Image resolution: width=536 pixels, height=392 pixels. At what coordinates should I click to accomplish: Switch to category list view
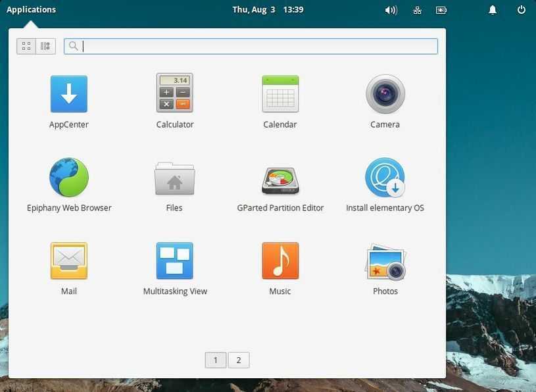click(x=45, y=46)
